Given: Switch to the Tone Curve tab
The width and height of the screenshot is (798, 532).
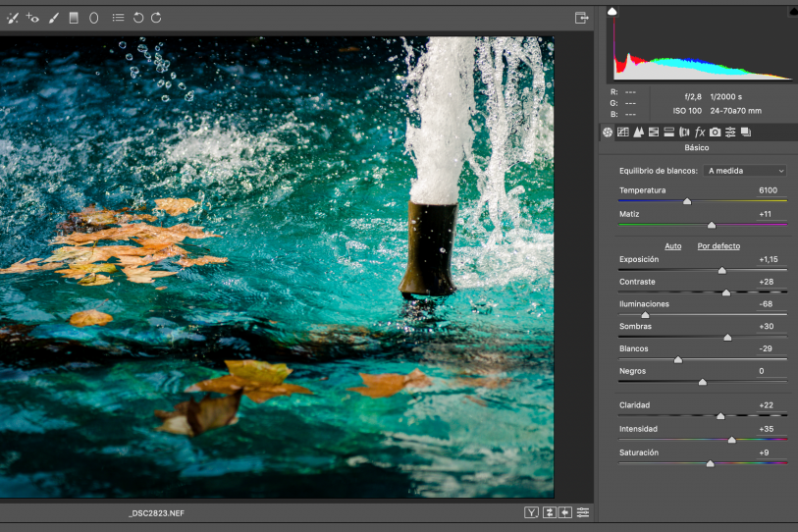Looking at the screenshot, I should [622, 132].
